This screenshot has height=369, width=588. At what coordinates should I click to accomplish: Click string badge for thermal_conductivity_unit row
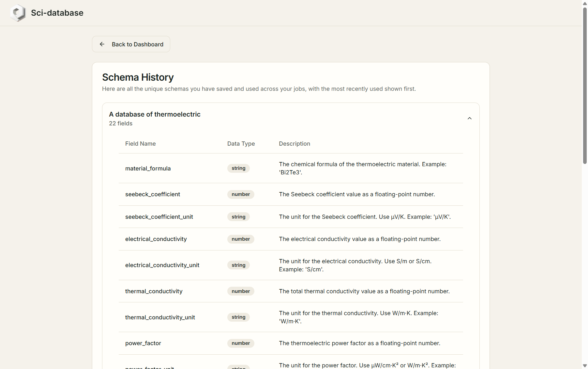(238, 317)
